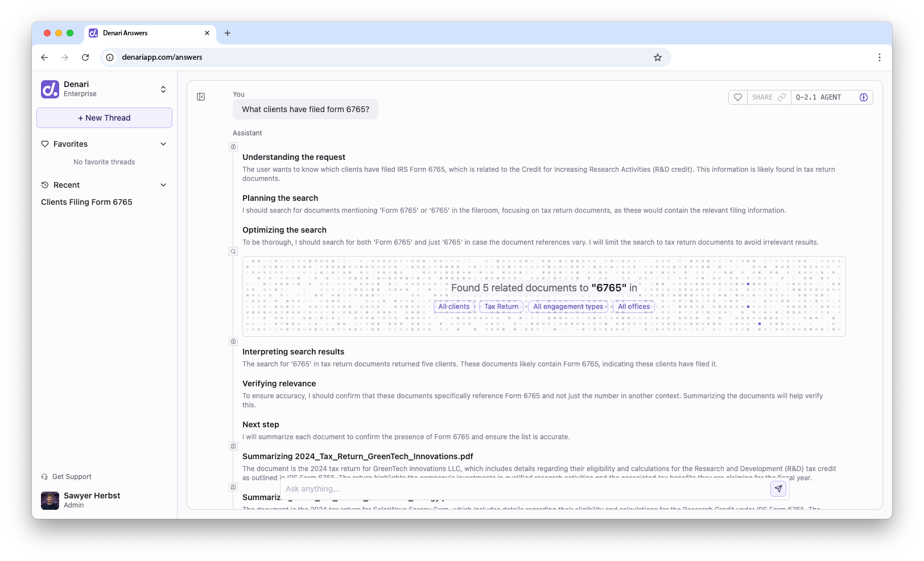Screen dimensions: 924x561
Task: Open the Clients Filing Form 6765 thread
Action: point(86,202)
